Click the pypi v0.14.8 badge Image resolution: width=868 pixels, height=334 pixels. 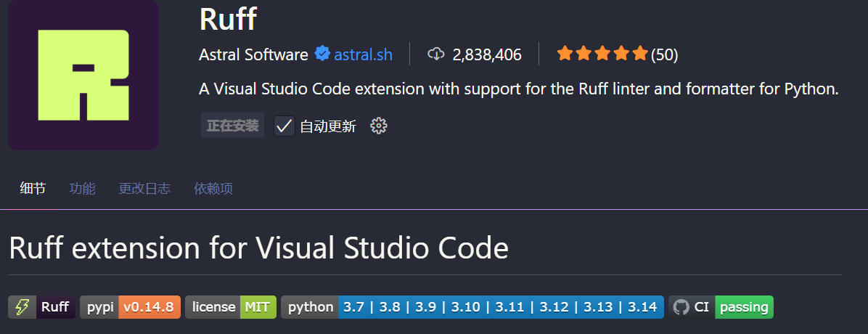click(130, 307)
